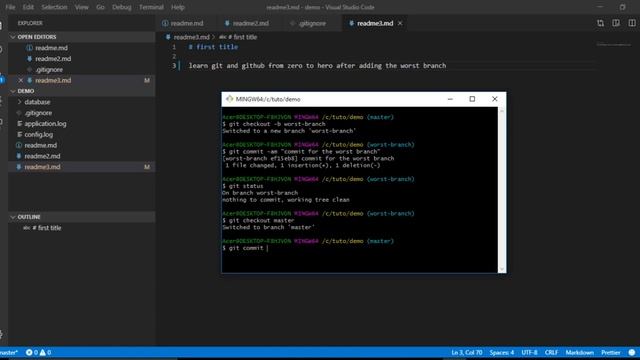640x360 pixels.
Task: Open the Help menu
Action: [178, 7]
